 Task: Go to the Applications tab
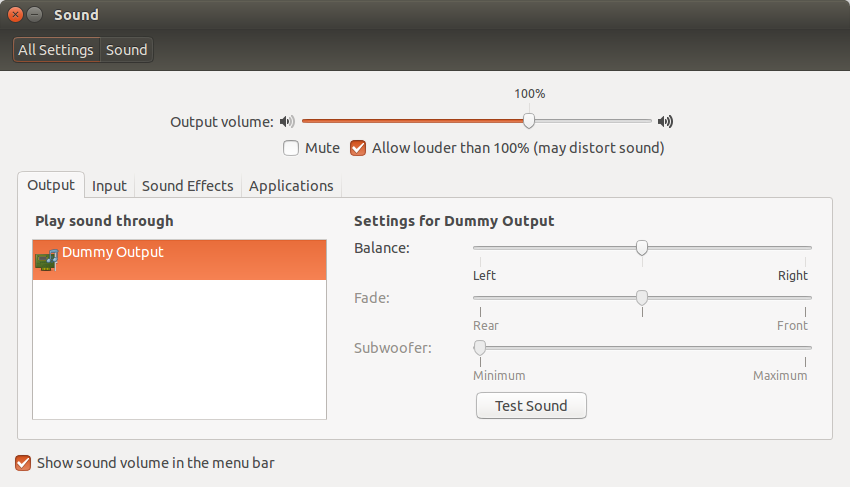tap(291, 186)
